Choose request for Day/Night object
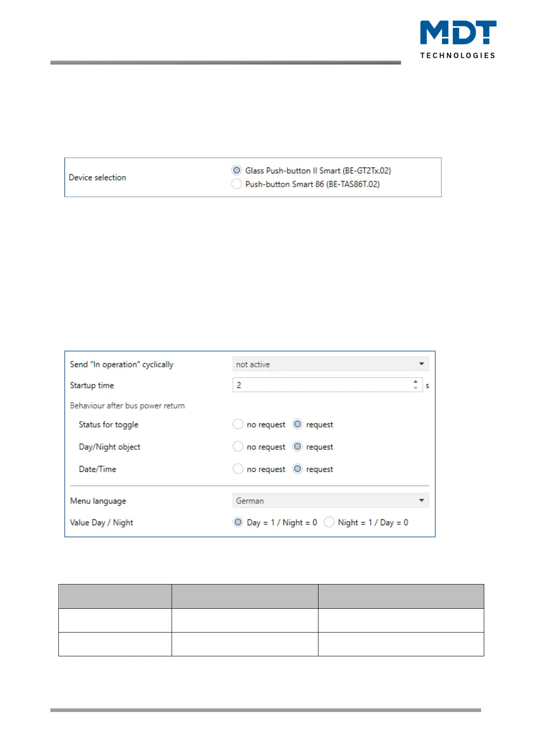Screen dimensions: 535x756 click(x=297, y=447)
